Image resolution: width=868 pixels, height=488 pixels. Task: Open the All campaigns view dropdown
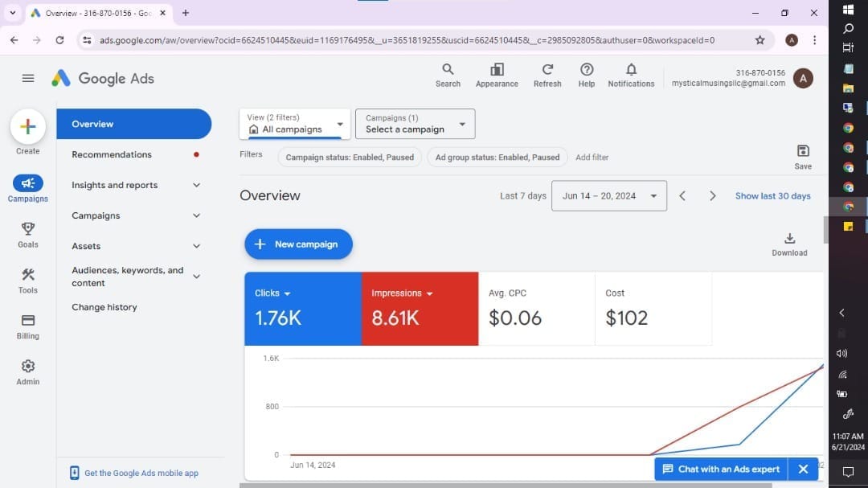point(295,124)
